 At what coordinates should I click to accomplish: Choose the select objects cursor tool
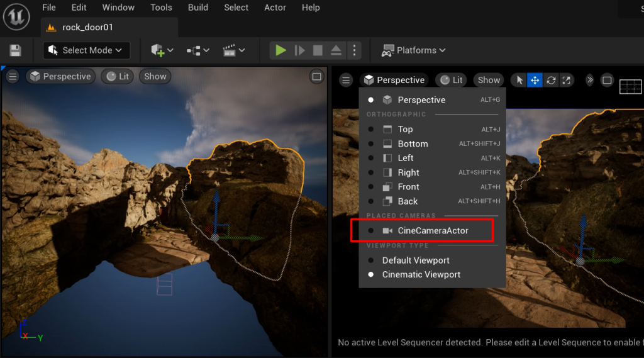[x=519, y=80]
